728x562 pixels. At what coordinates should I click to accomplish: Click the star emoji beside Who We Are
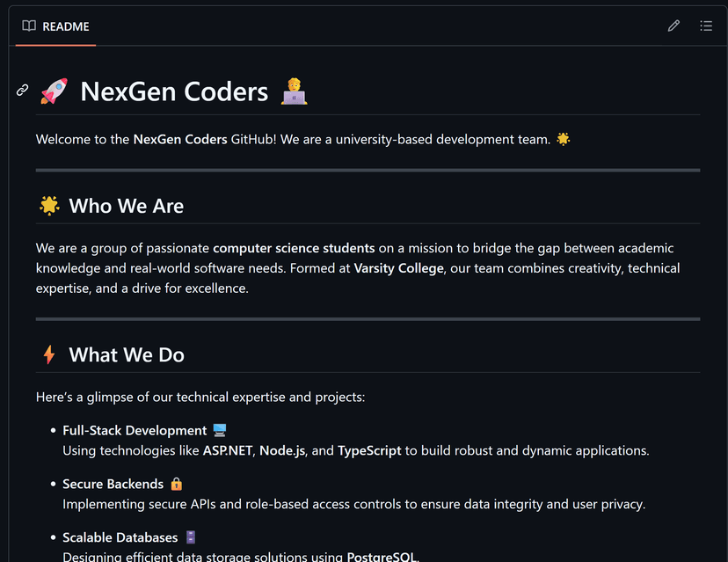pyautogui.click(x=49, y=206)
